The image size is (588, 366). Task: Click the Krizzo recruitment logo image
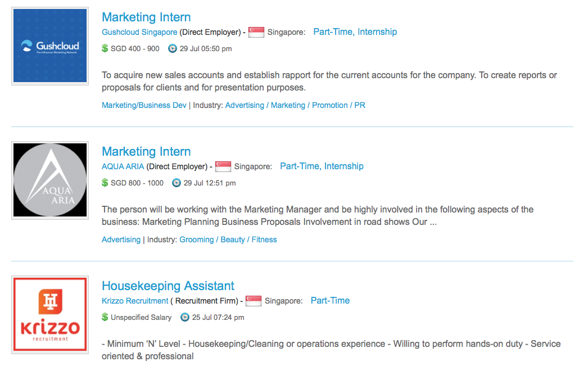(x=50, y=314)
